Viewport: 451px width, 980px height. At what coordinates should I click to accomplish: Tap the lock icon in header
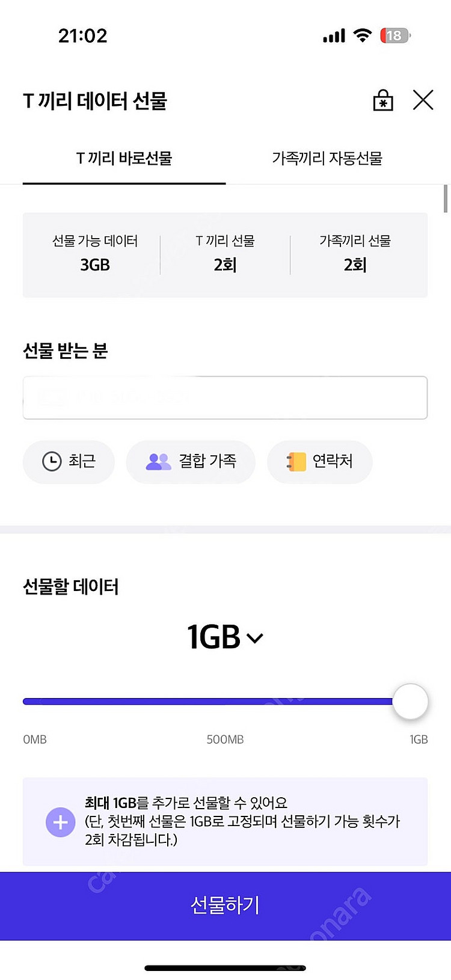[383, 100]
